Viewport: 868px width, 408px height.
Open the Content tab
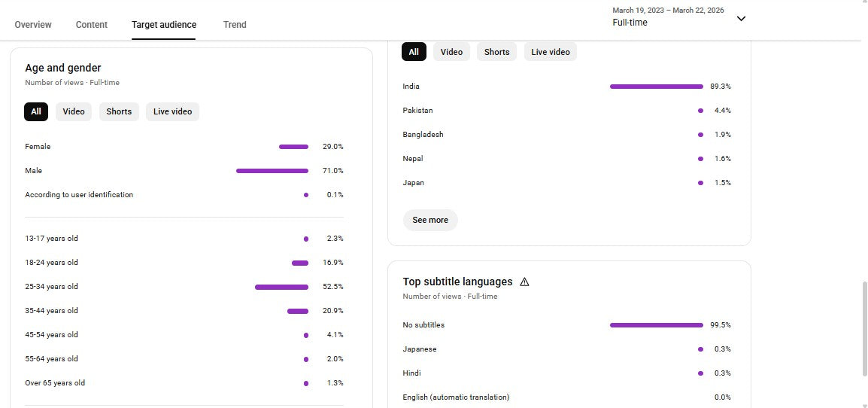92,25
